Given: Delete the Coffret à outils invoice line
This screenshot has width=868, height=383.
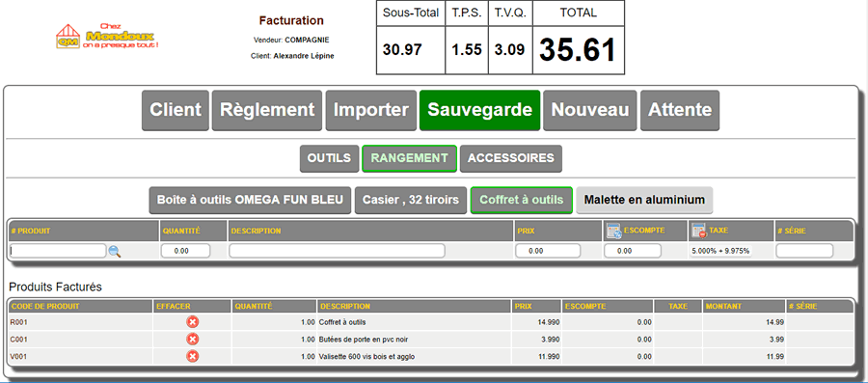Looking at the screenshot, I should [x=192, y=322].
